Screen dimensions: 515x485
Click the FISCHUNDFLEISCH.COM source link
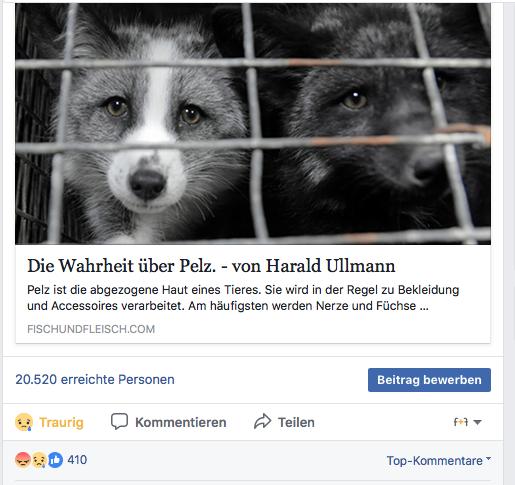[x=91, y=329]
